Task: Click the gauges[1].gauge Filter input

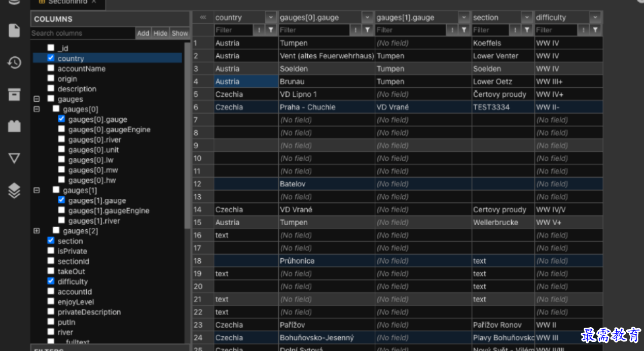Action: pyautogui.click(x=412, y=30)
